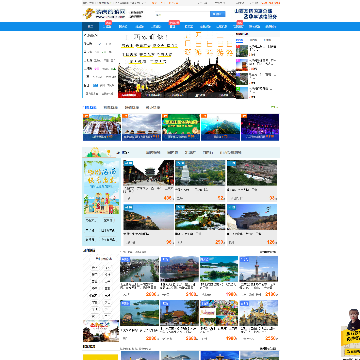Select the red highlighted slide tab under the hero banner
Viewport: 360px width, 360px height.
tap(129, 95)
